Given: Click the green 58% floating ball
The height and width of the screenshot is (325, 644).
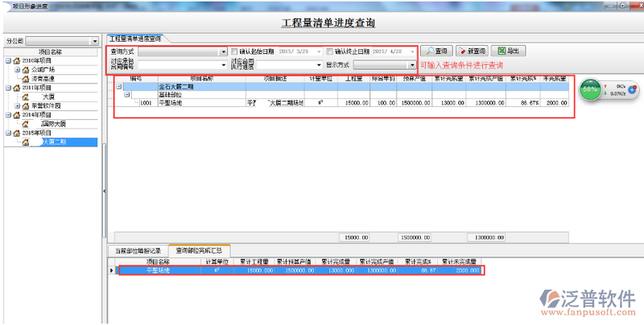Looking at the screenshot, I should coord(590,89).
